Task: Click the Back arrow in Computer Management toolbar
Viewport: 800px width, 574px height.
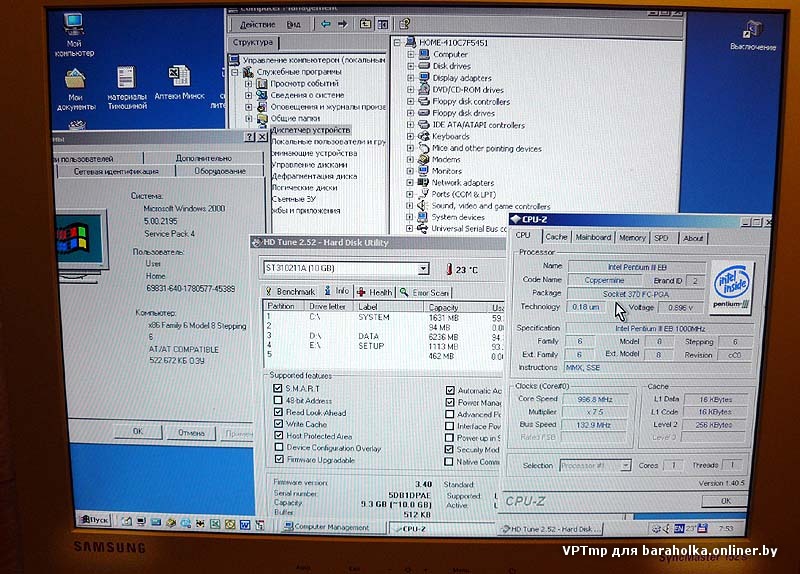Action: (326, 24)
